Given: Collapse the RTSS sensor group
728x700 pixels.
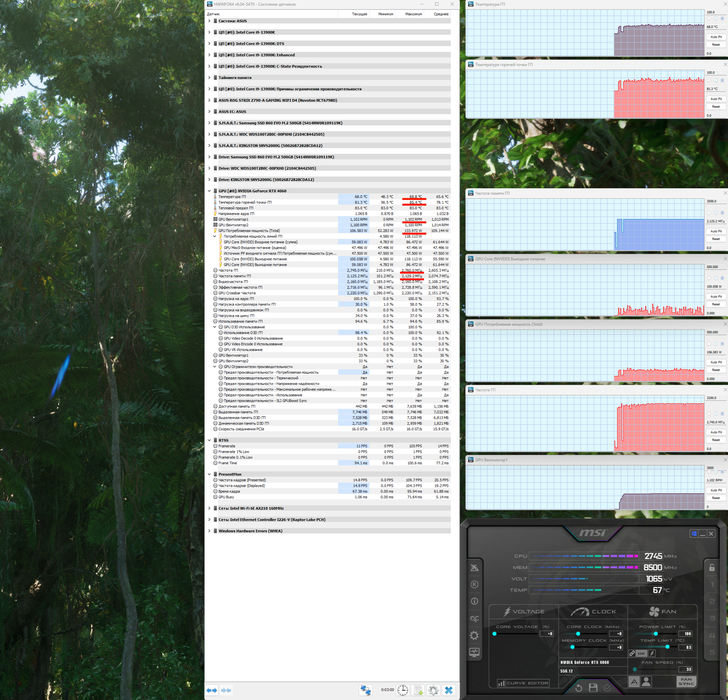Looking at the screenshot, I should coord(209,440).
